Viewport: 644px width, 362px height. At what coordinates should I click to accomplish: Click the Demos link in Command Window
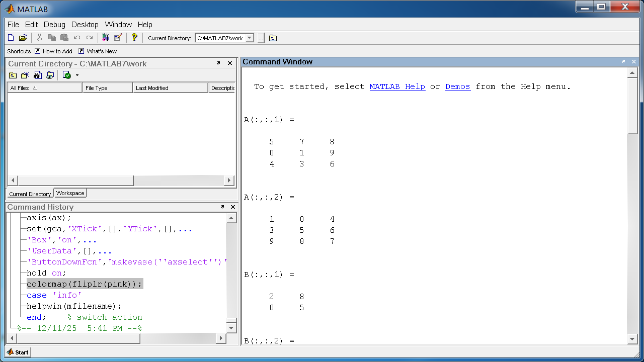457,86
